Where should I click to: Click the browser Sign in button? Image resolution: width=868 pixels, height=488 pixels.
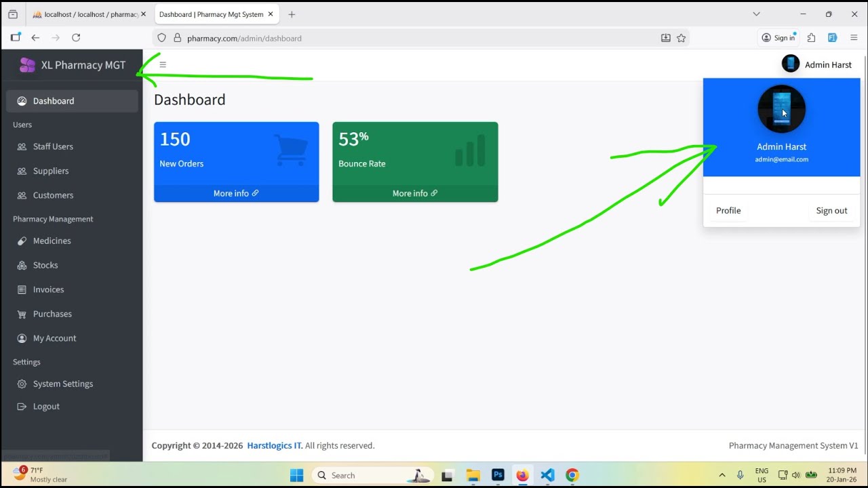point(778,38)
